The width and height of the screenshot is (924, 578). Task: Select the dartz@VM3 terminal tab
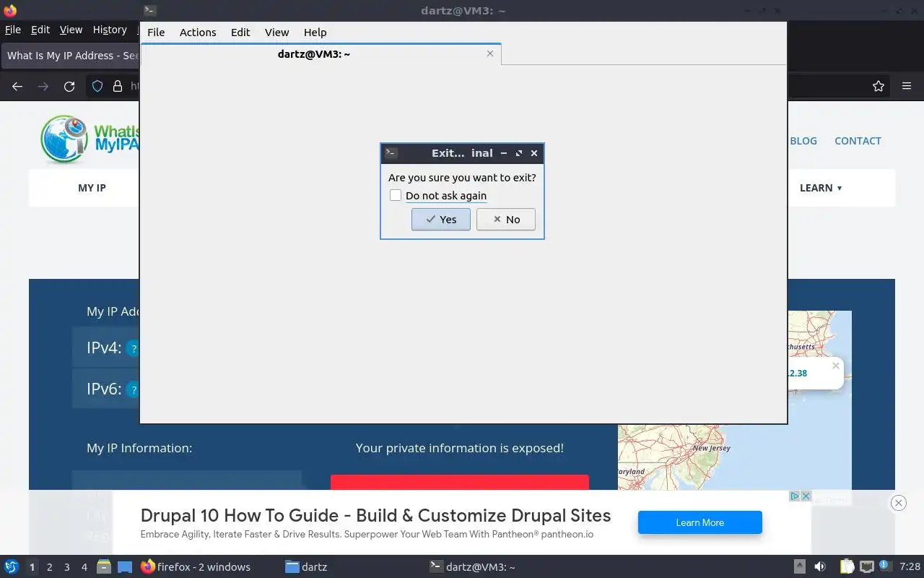pos(321,53)
